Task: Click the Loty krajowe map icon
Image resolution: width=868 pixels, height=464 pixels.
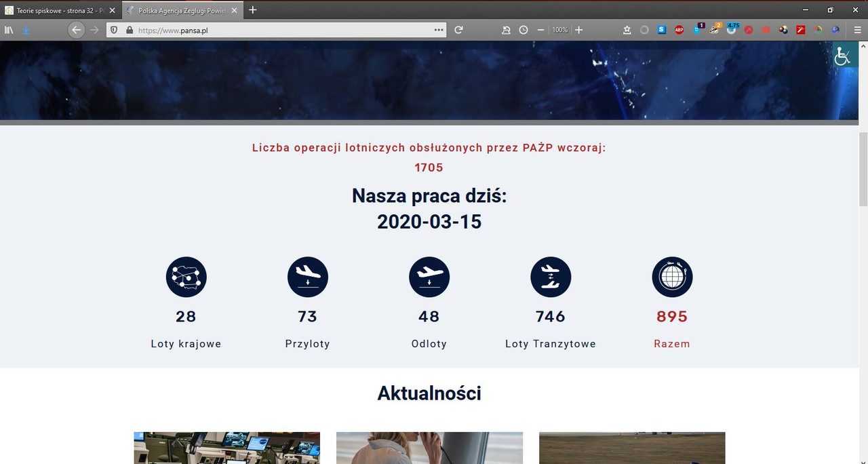Action: [x=186, y=277]
